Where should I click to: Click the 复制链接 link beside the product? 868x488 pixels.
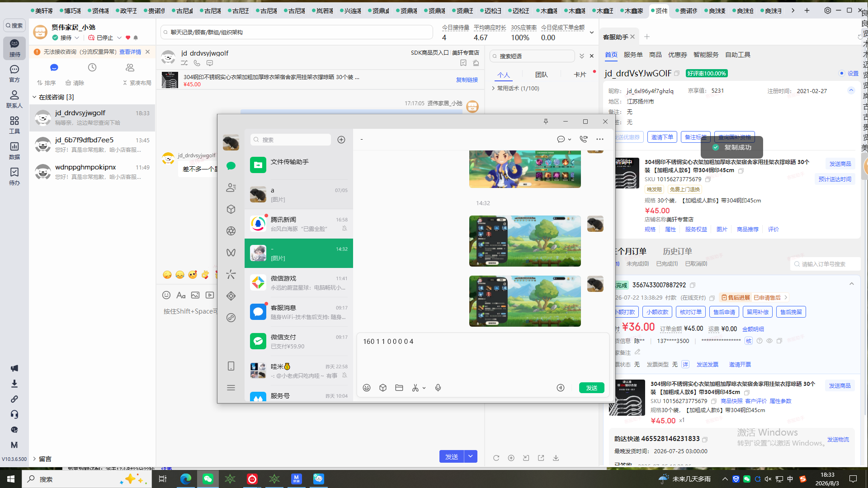467,80
